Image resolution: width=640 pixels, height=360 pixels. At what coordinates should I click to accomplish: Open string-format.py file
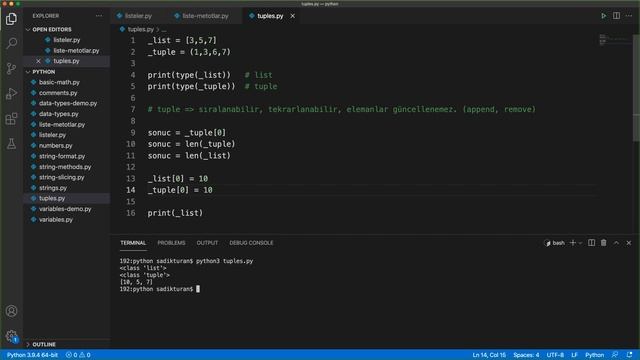(62, 156)
